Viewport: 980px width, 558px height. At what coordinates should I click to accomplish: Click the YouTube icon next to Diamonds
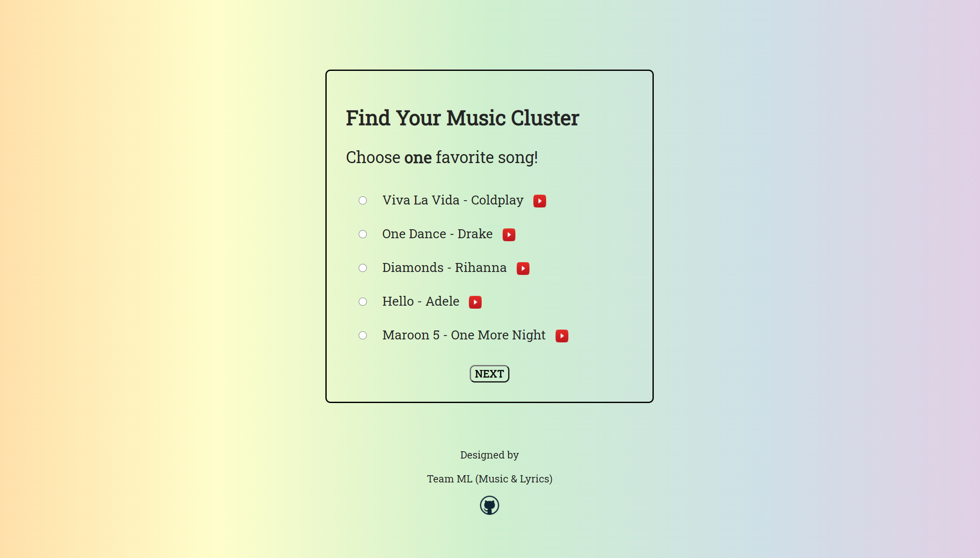click(523, 269)
